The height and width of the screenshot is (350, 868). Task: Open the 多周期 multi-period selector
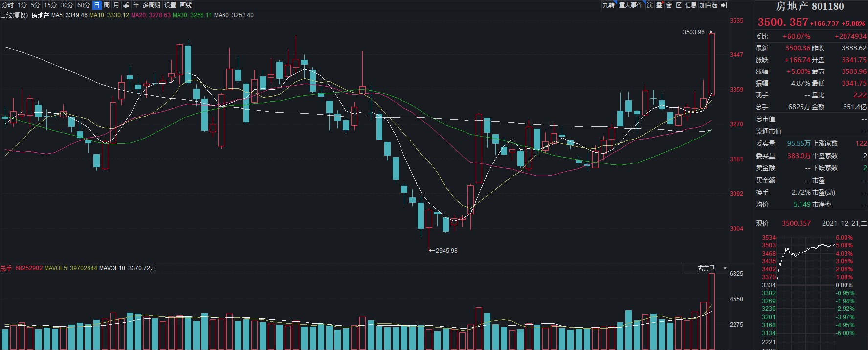[x=152, y=5]
